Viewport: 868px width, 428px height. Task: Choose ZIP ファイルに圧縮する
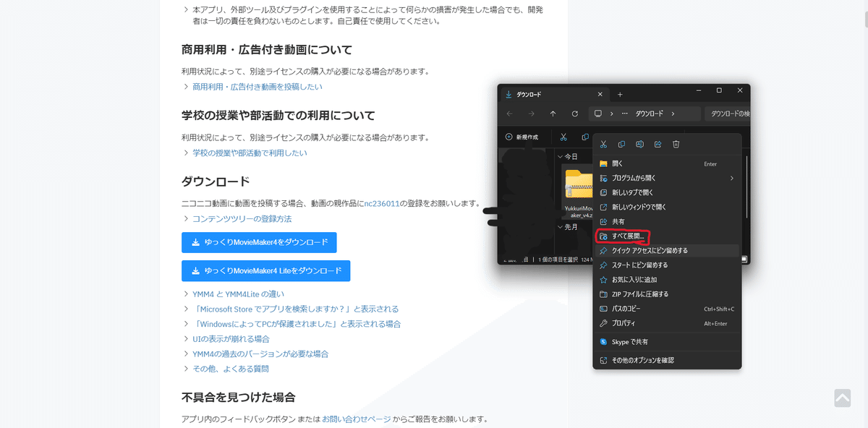(667, 294)
